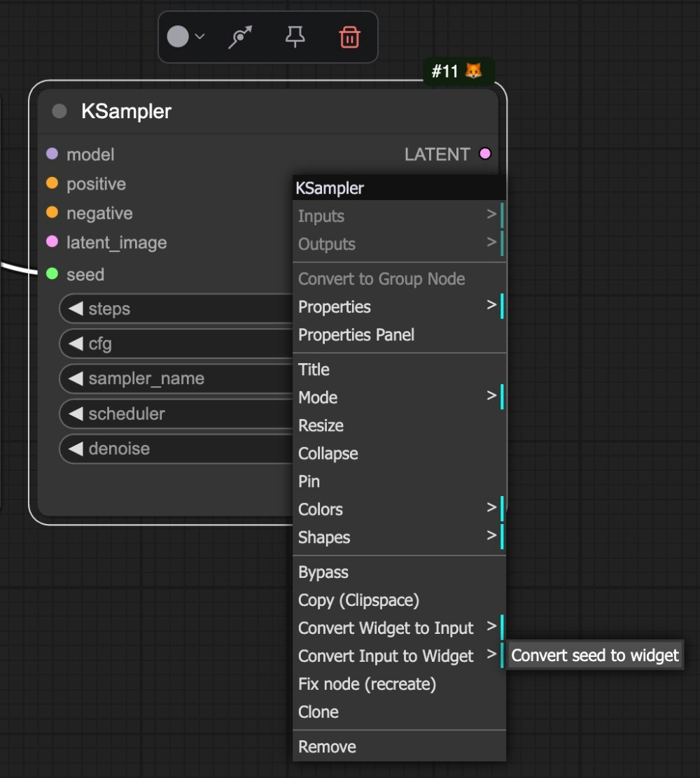Select Copy (Clipspace) from the menu

(358, 600)
